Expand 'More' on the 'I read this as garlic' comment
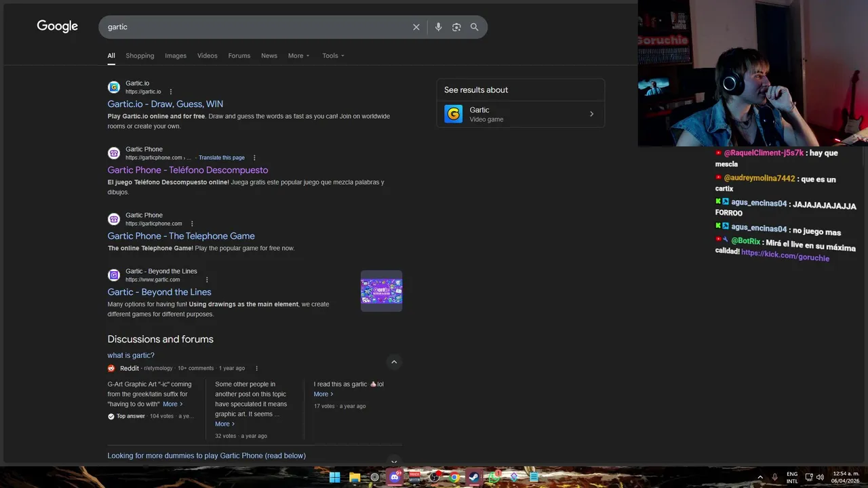The height and width of the screenshot is (488, 868). [x=323, y=394]
